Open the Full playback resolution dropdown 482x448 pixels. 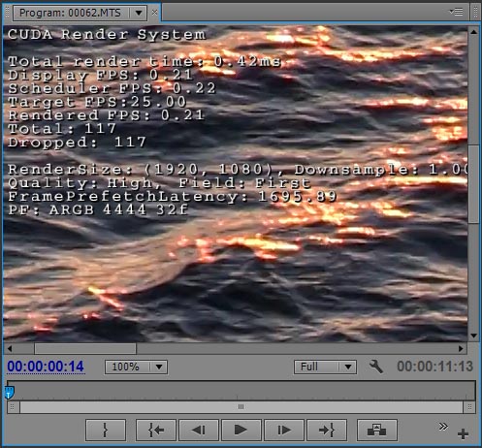[325, 367]
